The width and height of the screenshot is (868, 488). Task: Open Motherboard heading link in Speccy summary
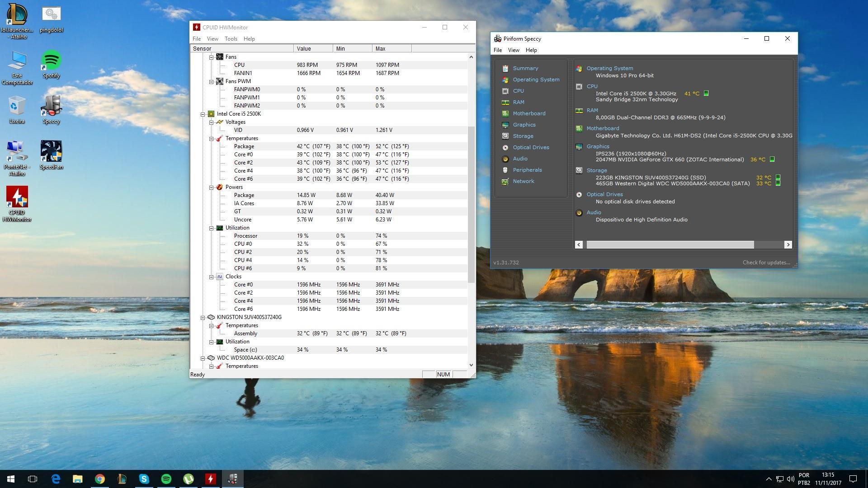(x=603, y=128)
